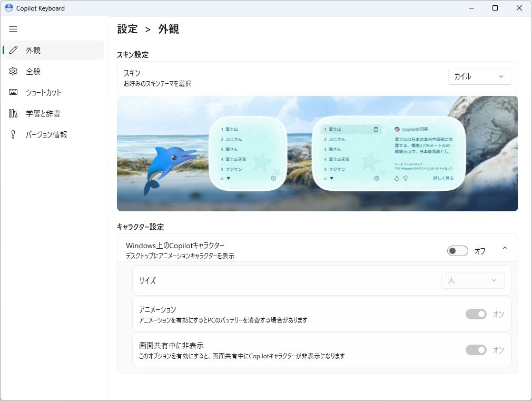Click candidate 4 富士山天気 in large preview

click(337, 159)
